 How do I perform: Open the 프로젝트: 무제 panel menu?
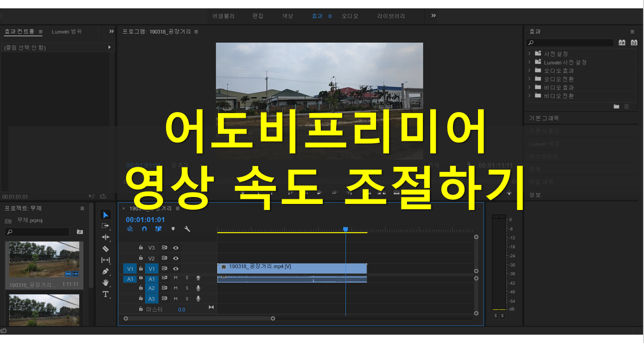coord(83,209)
